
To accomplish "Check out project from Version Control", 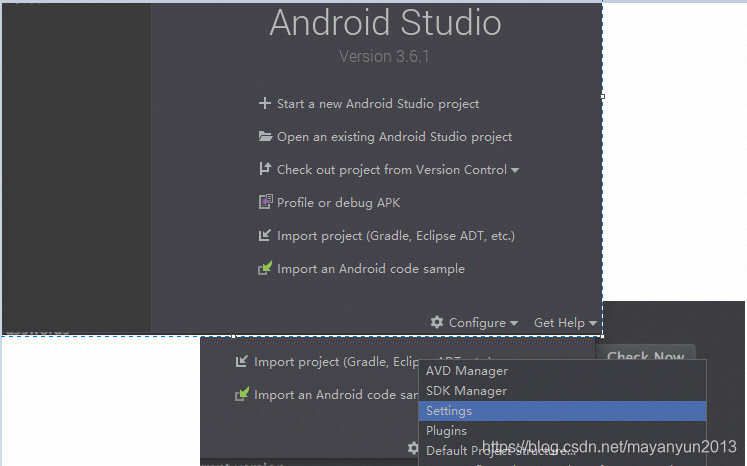I will tap(392, 170).
